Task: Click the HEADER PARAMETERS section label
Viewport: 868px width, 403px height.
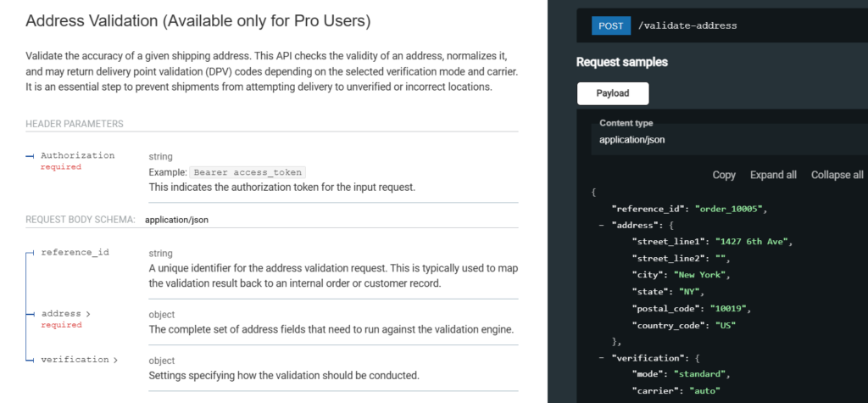Action: (75, 124)
